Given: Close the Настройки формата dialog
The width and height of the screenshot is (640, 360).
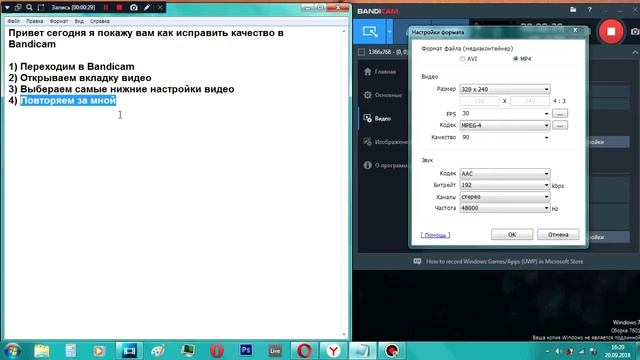Looking at the screenshot, I should point(575,30).
